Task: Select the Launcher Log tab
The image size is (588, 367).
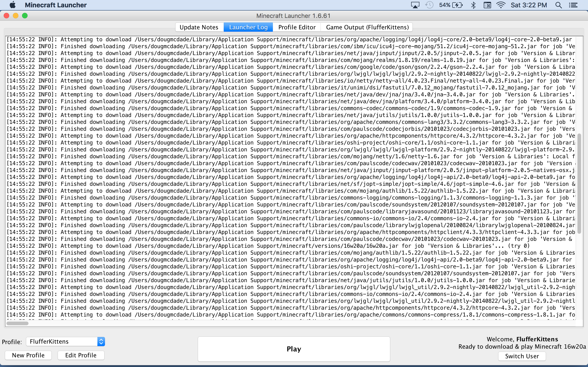Action: coord(248,27)
